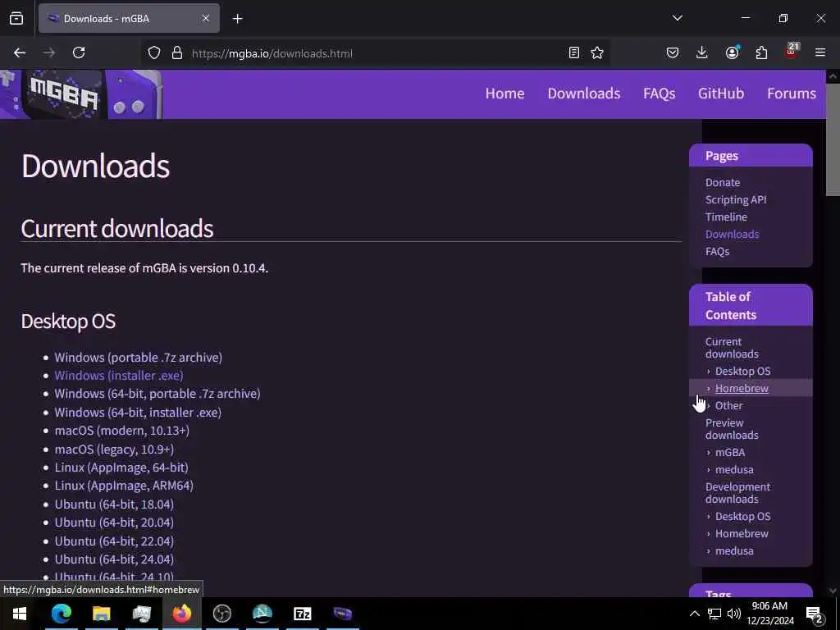The width and height of the screenshot is (840, 630).
Task: Download Linux AppImage 64-bit
Action: pyautogui.click(x=121, y=468)
